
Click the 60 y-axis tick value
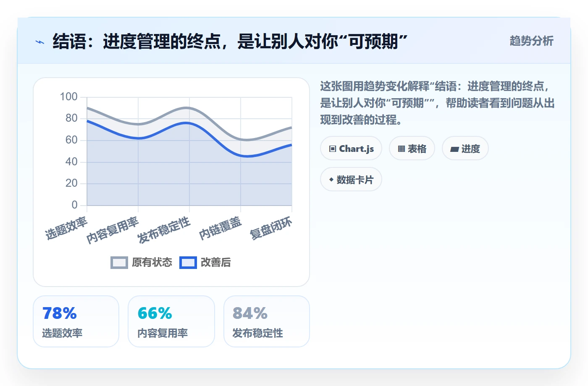click(x=72, y=140)
